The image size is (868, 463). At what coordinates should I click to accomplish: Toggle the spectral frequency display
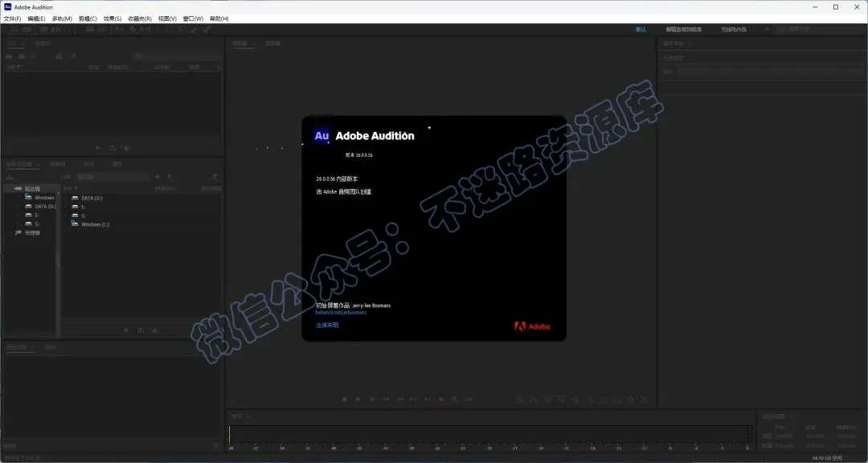click(91, 30)
